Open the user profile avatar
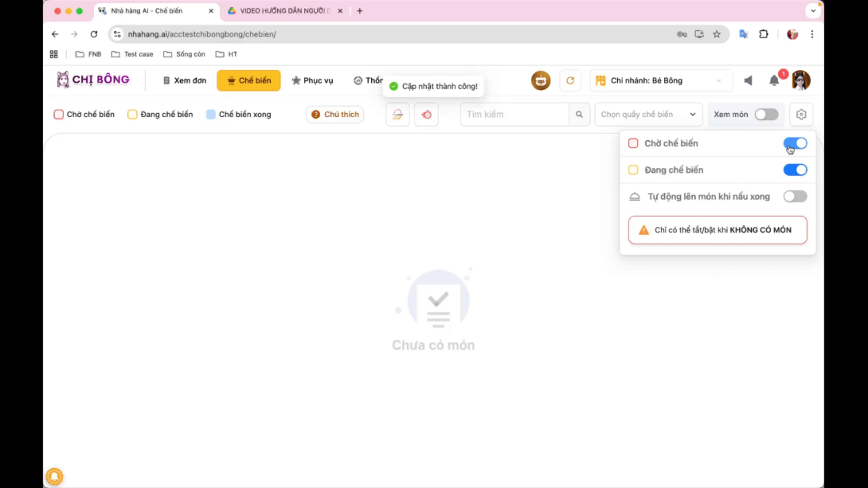Viewport: 868px width, 488px height. coord(800,80)
